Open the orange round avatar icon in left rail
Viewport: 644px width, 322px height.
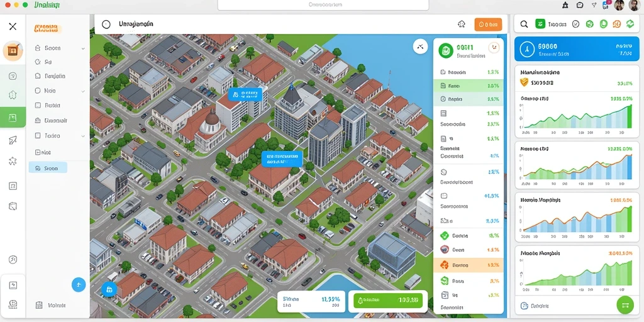tap(13, 50)
